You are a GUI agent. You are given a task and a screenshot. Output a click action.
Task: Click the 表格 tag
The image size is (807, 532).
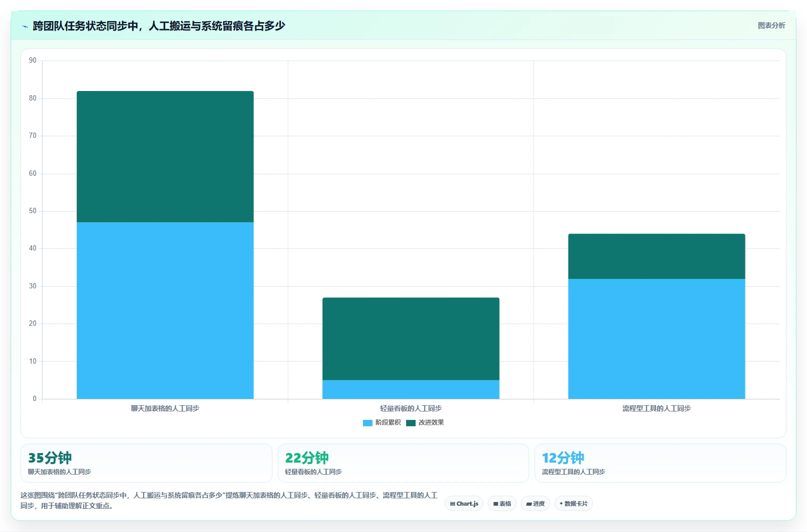pyautogui.click(x=502, y=504)
